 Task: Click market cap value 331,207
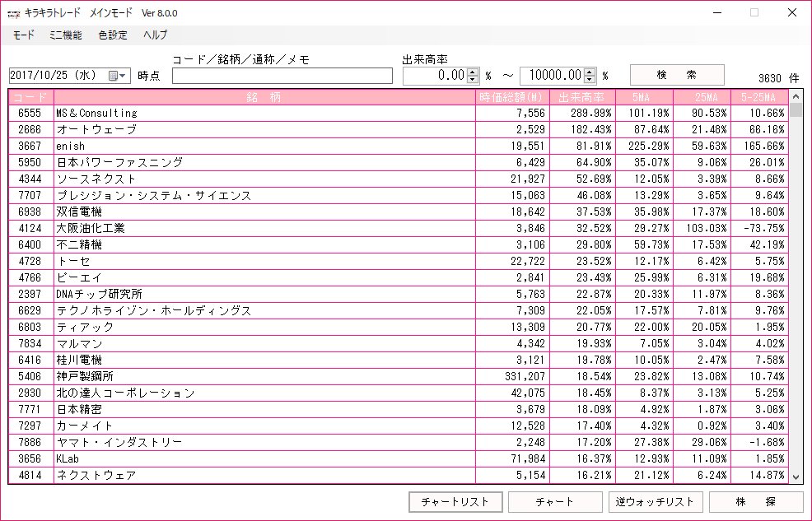[x=525, y=377]
